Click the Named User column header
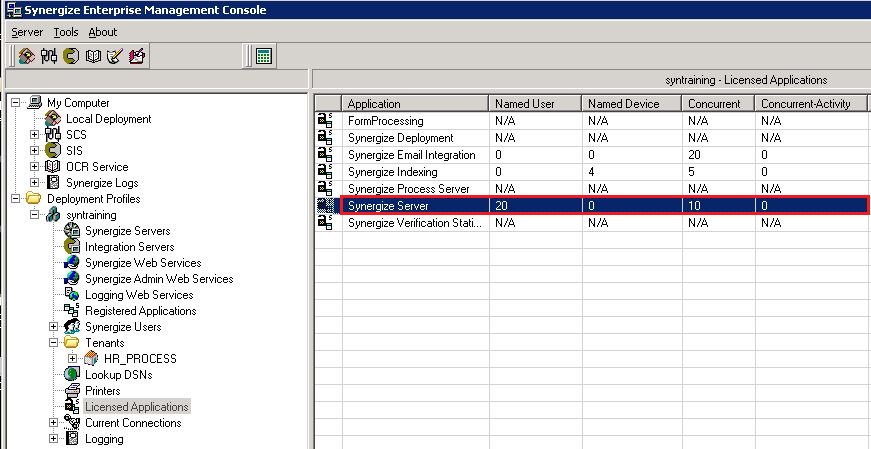 tap(535, 103)
